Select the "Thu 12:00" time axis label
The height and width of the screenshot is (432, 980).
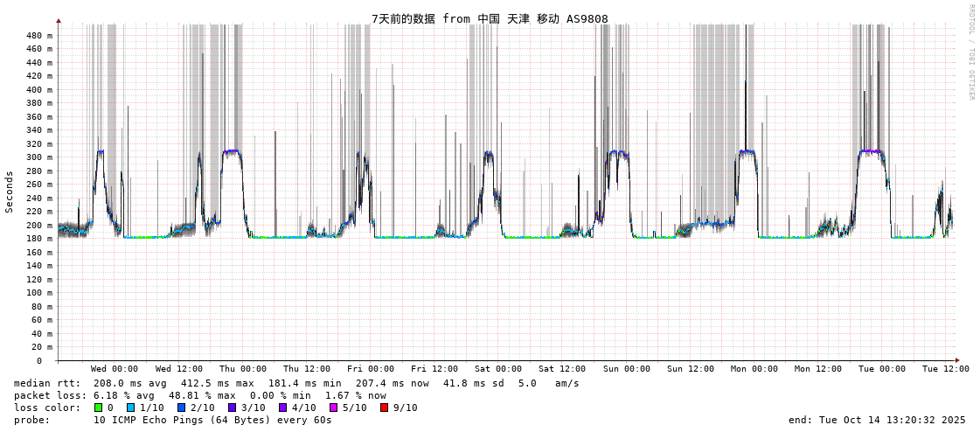click(x=307, y=369)
